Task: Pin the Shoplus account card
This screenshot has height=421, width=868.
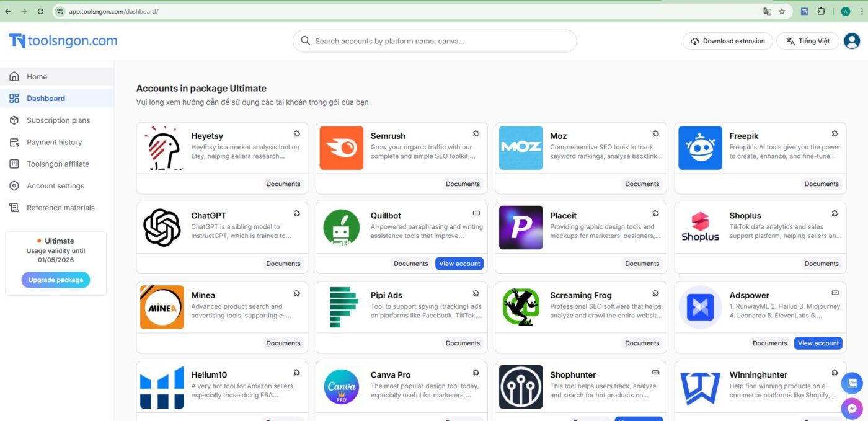Action: (835, 213)
